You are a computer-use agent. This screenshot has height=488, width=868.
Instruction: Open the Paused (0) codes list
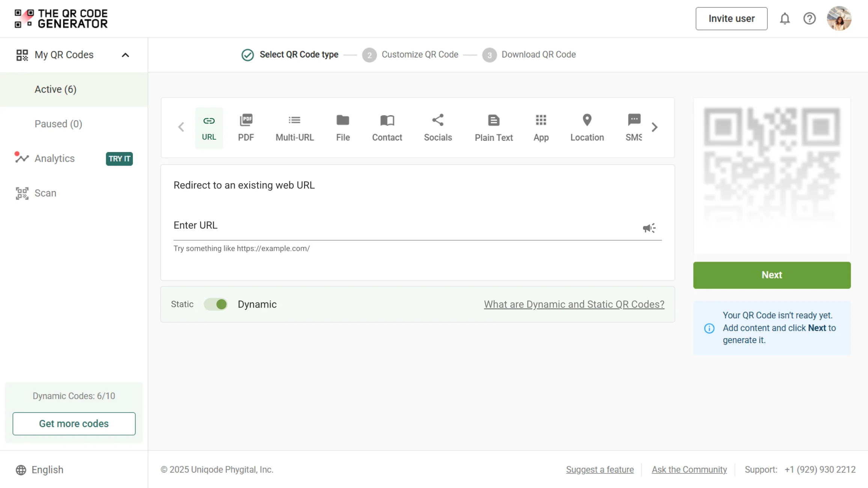tap(58, 124)
